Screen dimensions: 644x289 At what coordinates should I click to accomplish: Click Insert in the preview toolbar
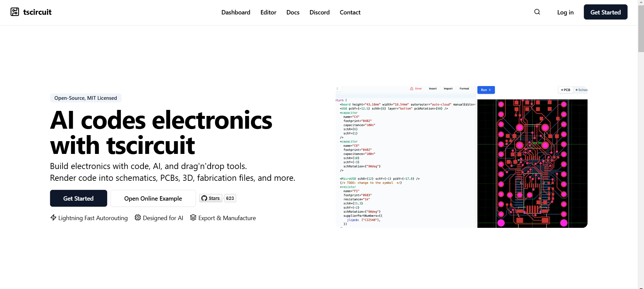point(433,89)
